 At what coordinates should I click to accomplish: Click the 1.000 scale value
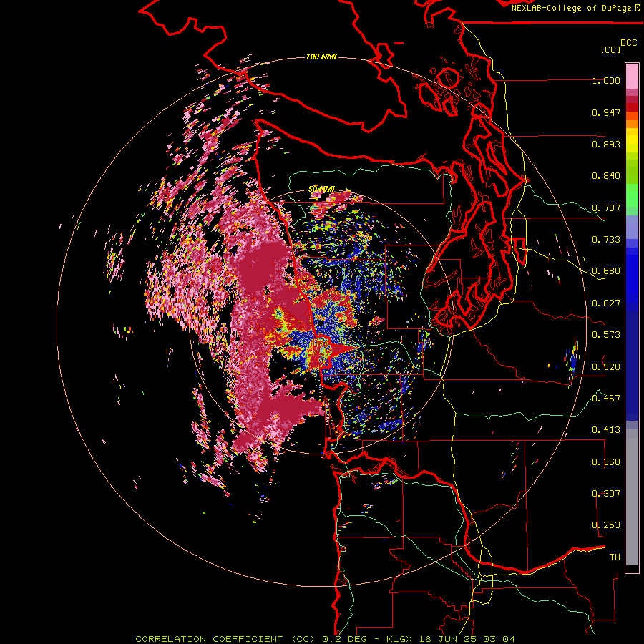pos(606,80)
